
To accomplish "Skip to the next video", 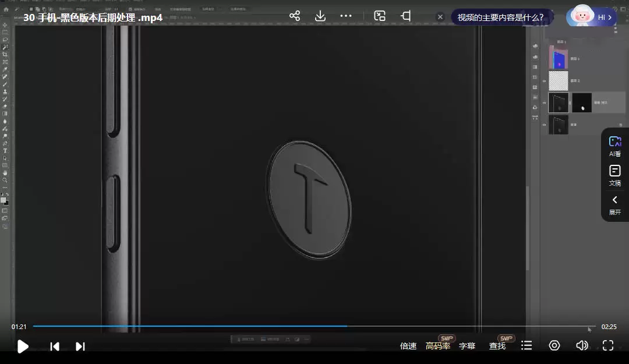I will click(x=80, y=347).
